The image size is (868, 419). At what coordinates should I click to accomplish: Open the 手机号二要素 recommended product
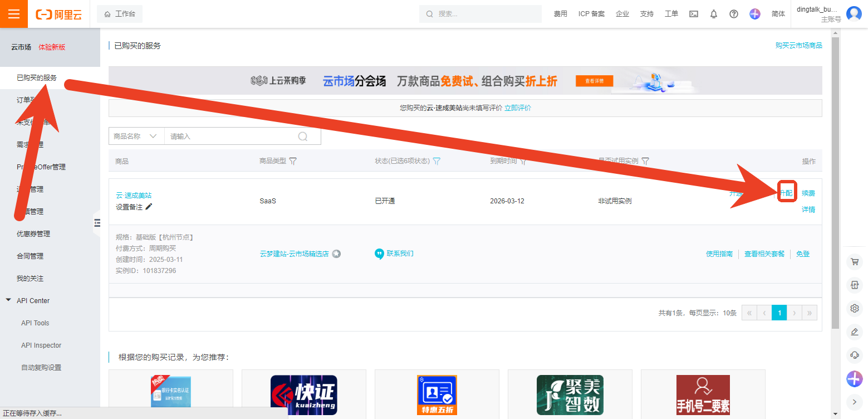click(x=703, y=394)
